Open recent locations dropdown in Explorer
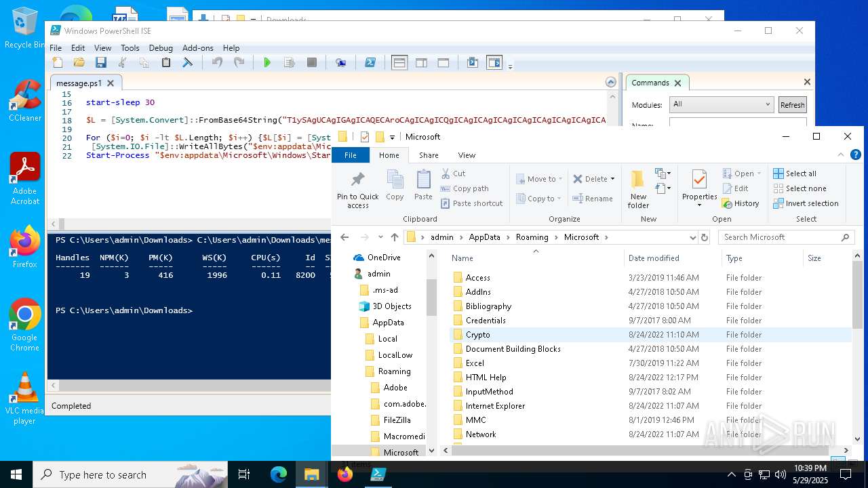 point(380,237)
